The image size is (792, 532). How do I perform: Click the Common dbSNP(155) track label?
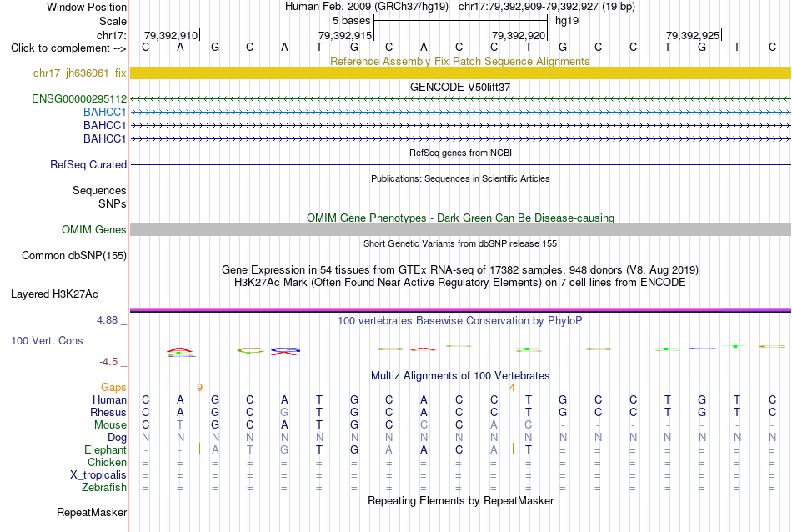click(74, 256)
